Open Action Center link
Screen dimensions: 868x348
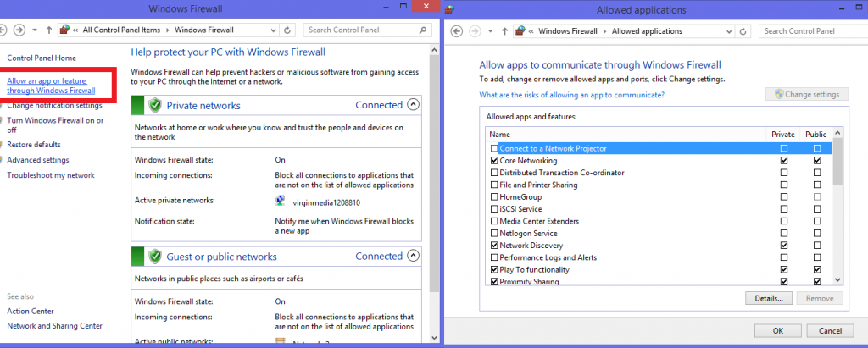(x=31, y=311)
